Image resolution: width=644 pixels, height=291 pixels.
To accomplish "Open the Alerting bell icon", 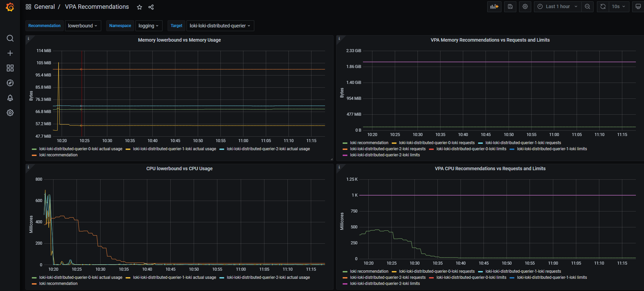I will pyautogui.click(x=10, y=98).
